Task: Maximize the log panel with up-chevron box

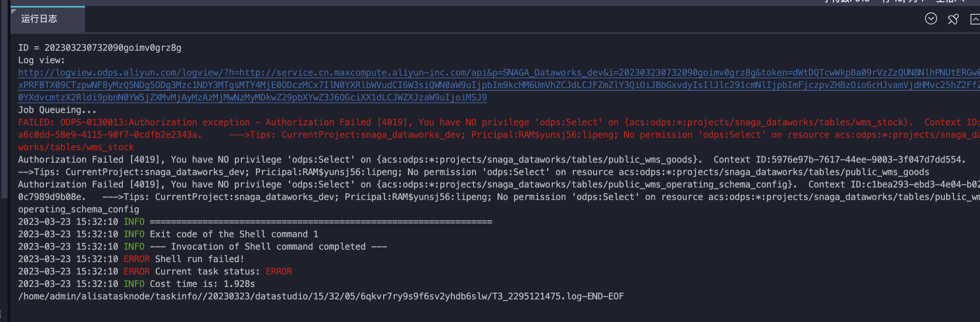Action: (975, 19)
